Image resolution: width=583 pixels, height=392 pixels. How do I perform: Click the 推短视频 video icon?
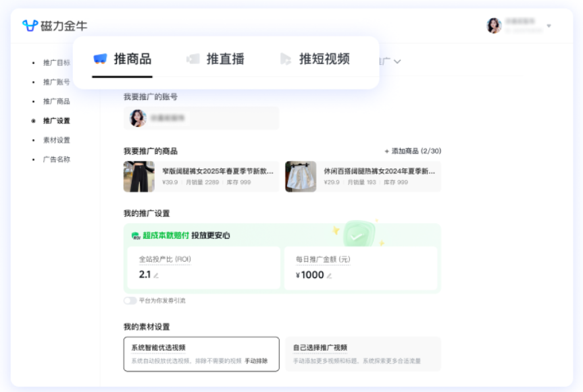[x=286, y=59]
